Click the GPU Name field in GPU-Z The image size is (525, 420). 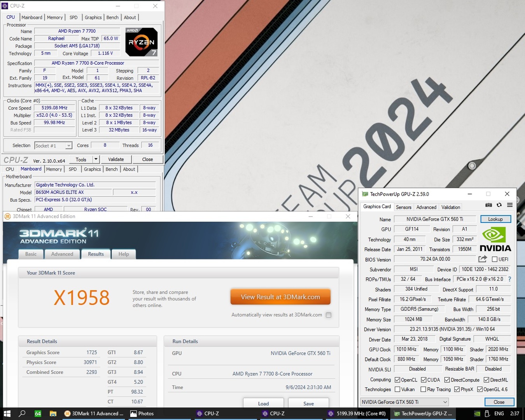coord(435,219)
